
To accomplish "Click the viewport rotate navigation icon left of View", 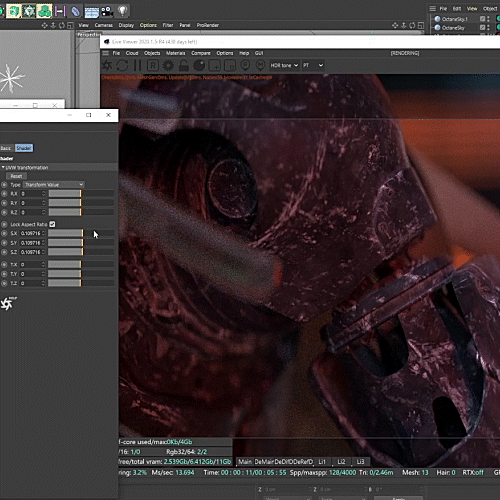I will coord(62,25).
